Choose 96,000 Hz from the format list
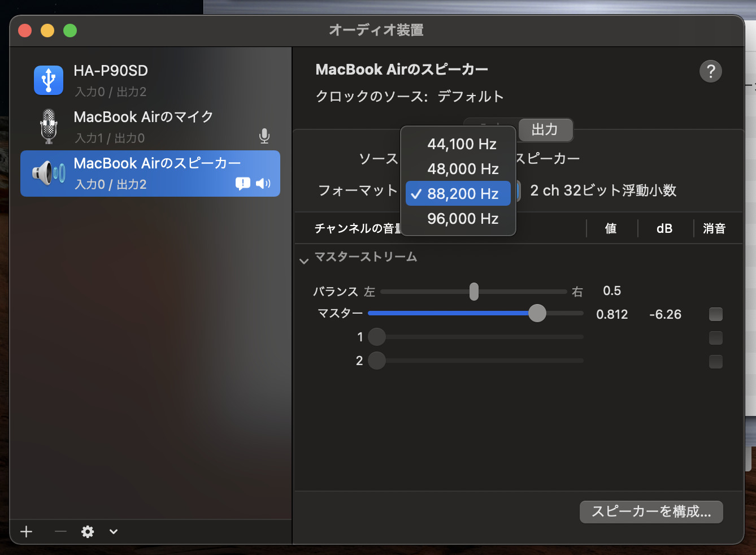 coord(462,219)
